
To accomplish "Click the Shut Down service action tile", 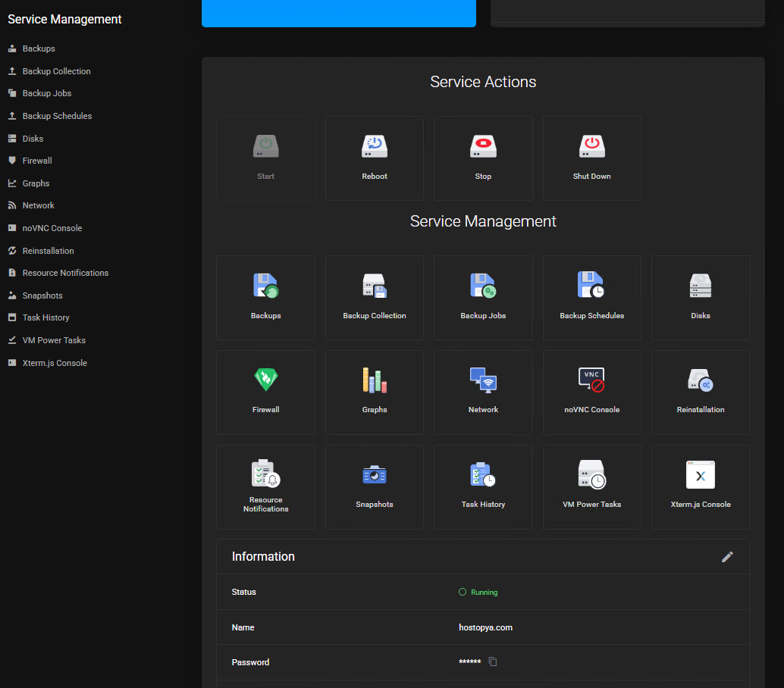I will 592,158.
